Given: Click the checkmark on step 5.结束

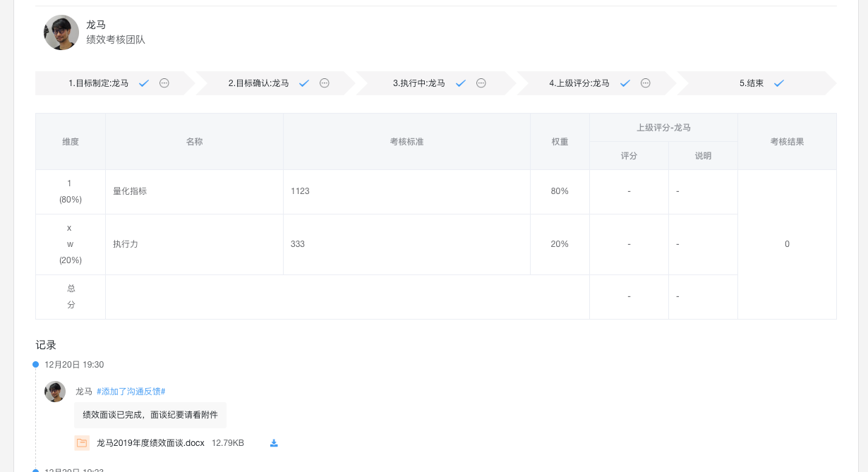Looking at the screenshot, I should click(x=779, y=83).
